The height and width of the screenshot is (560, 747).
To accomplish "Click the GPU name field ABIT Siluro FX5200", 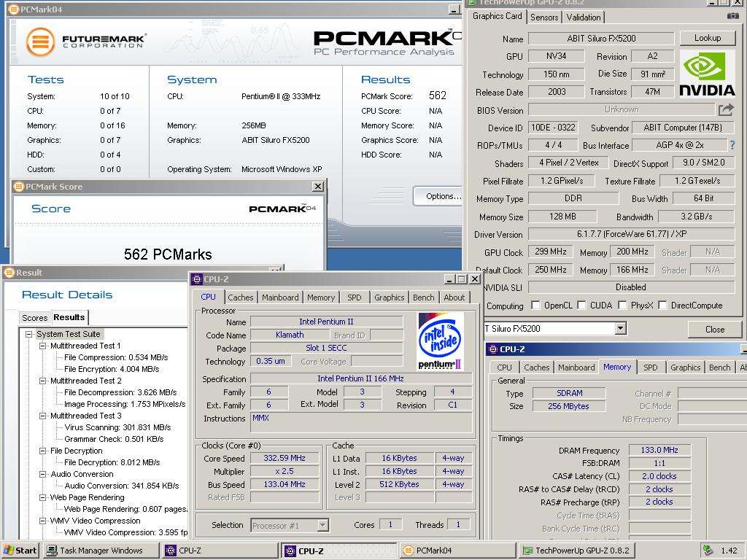I will tap(601, 38).
